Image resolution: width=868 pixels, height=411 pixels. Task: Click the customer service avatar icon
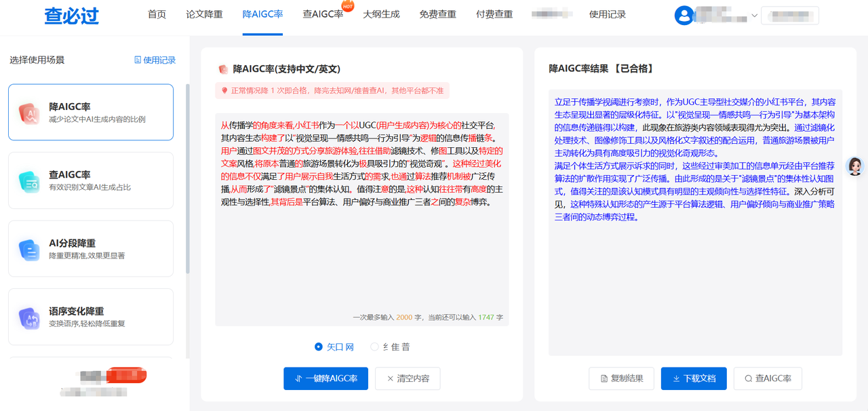pyautogui.click(x=855, y=166)
